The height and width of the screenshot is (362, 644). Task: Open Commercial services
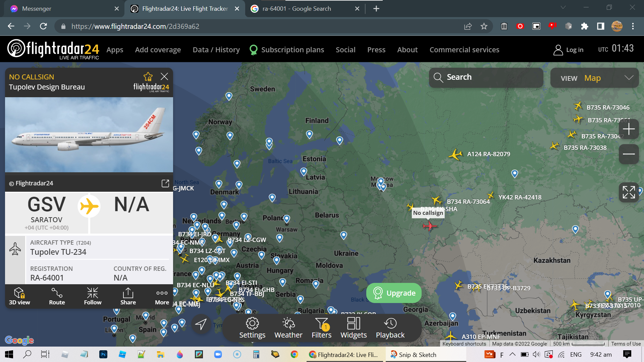click(x=464, y=50)
